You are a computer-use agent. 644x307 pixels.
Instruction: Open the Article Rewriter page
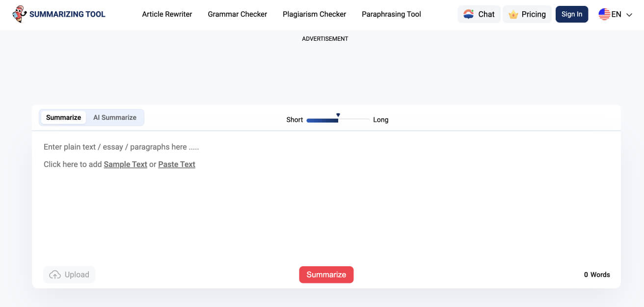point(167,14)
